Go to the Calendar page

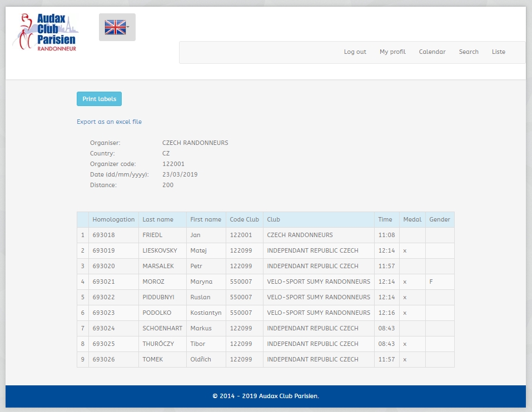coord(432,52)
